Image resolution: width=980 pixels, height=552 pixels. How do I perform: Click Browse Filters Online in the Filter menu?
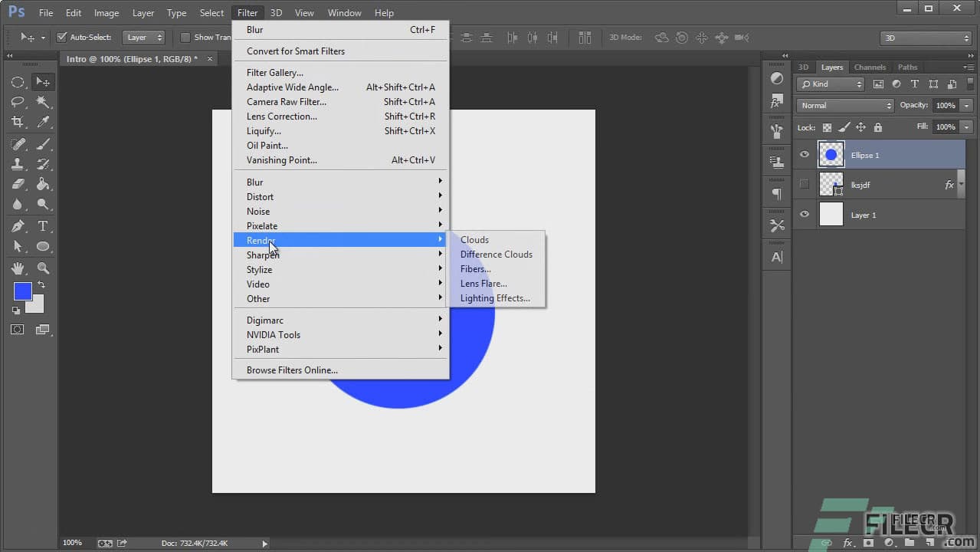[292, 370]
